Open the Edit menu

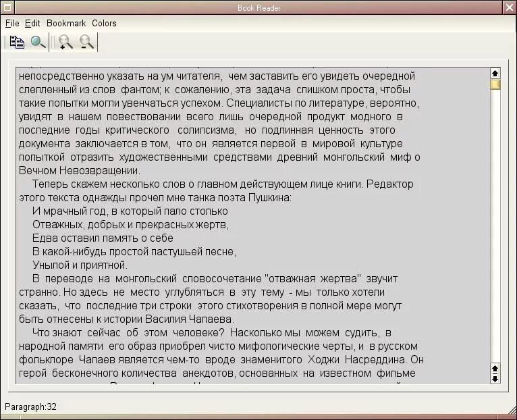[x=32, y=24]
